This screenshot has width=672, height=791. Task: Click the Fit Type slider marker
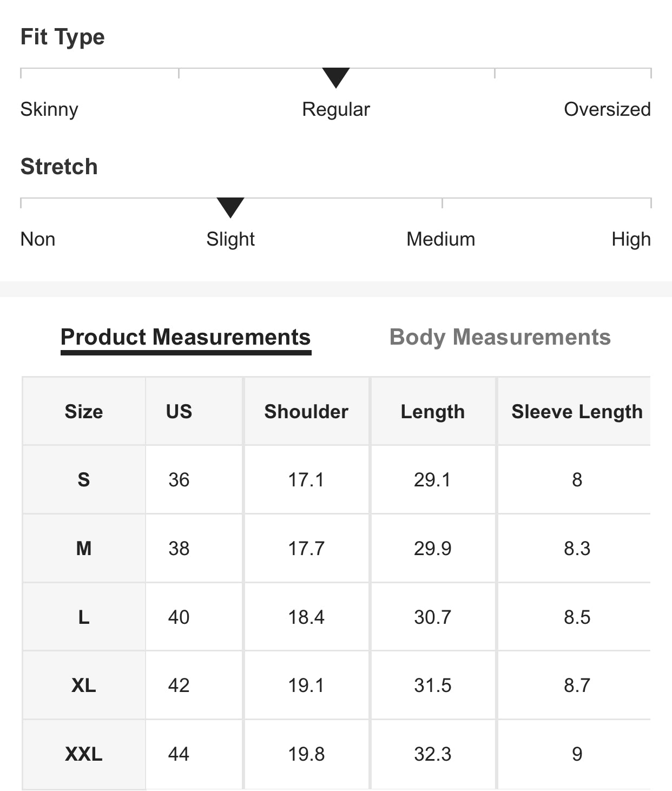pos(336,77)
